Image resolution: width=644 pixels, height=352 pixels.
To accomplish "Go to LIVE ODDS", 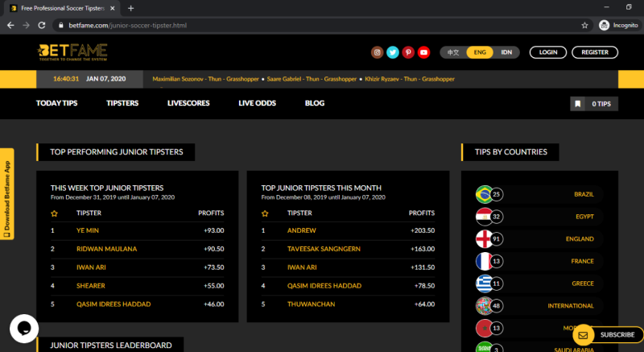I will click(x=257, y=103).
